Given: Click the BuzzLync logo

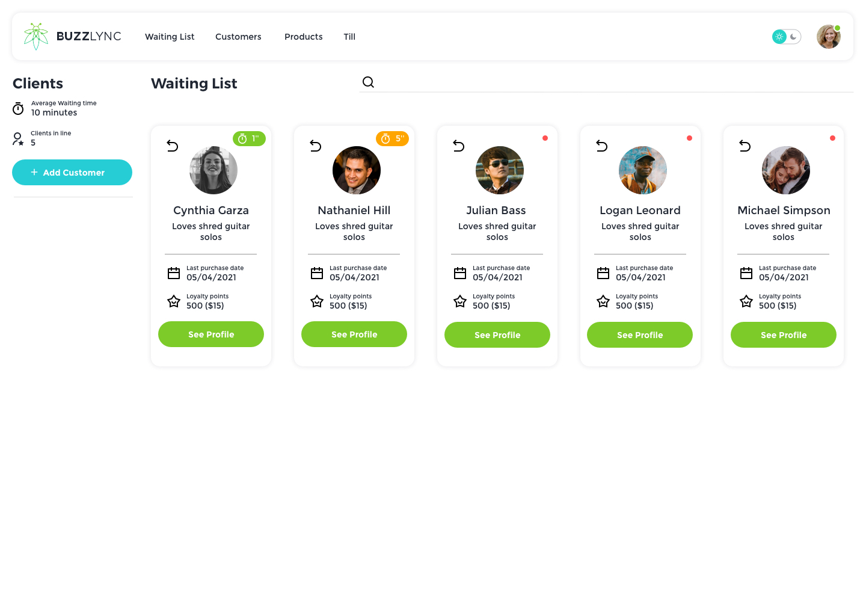Looking at the screenshot, I should click(72, 37).
